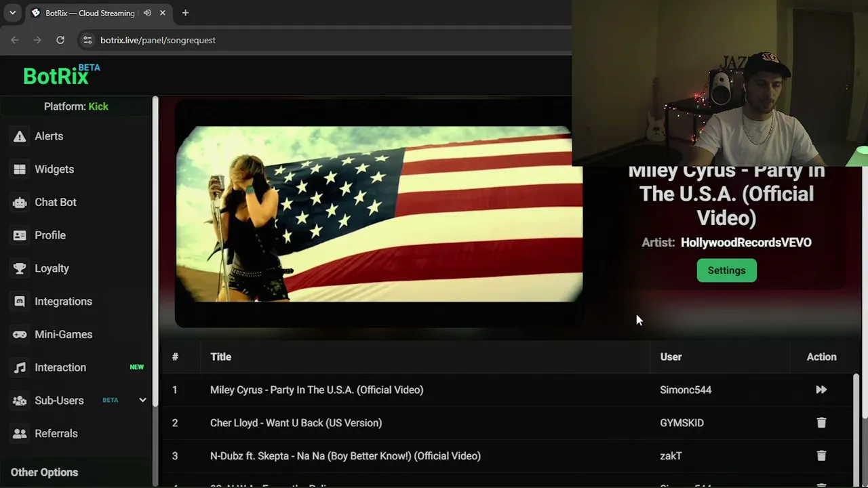The width and height of the screenshot is (868, 488).
Task: Open the Loyalty menu item
Action: coord(52,268)
